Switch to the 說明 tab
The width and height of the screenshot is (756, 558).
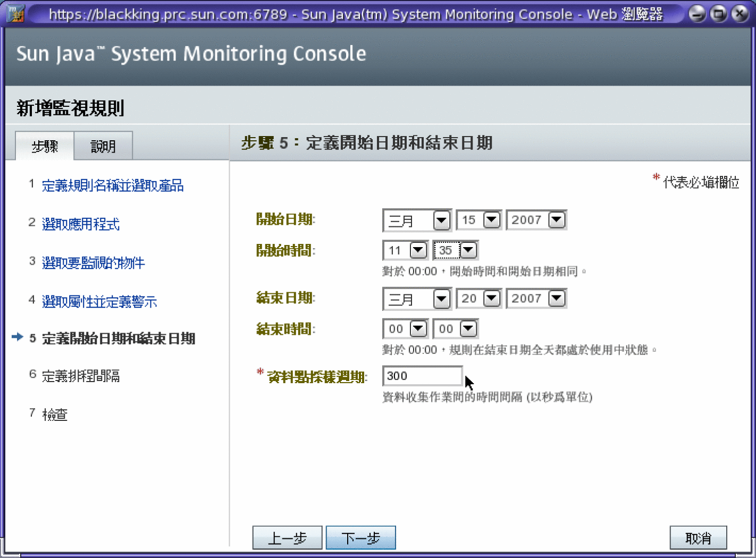(103, 146)
